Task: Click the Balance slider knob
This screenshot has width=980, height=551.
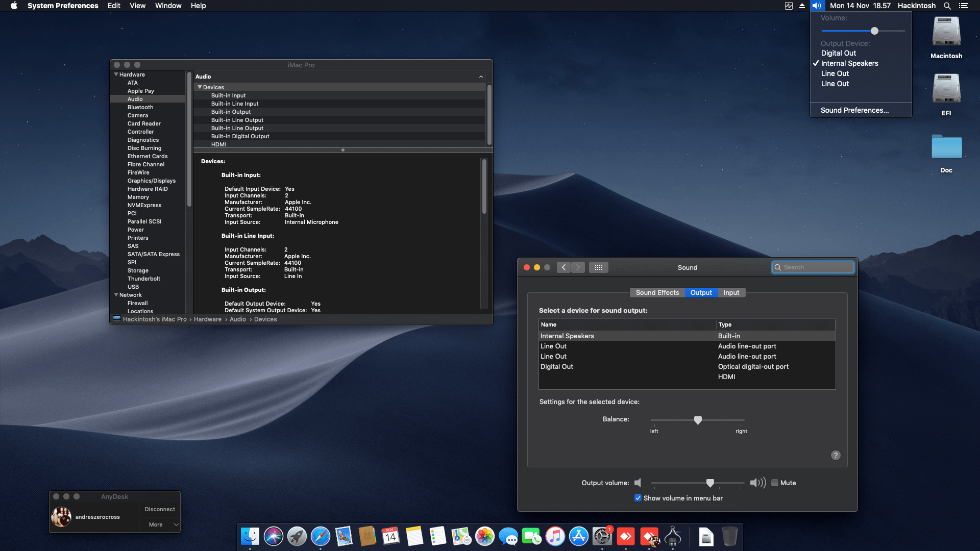Action: (x=698, y=420)
